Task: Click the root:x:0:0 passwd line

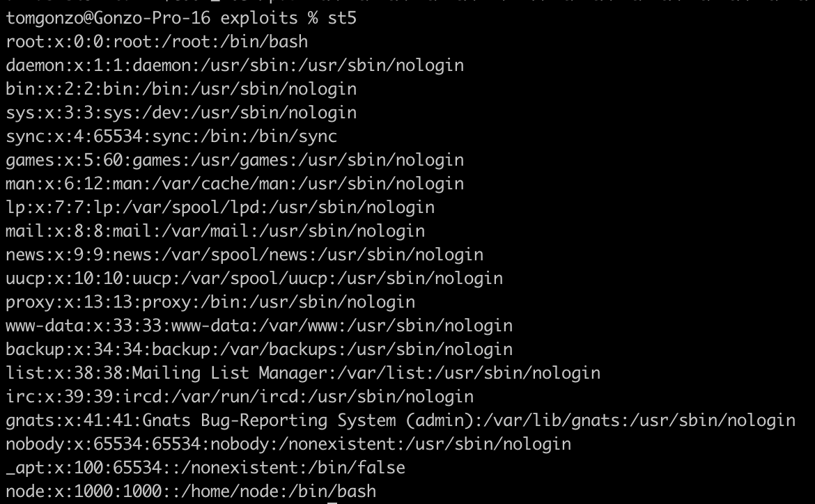Action: tap(157, 42)
